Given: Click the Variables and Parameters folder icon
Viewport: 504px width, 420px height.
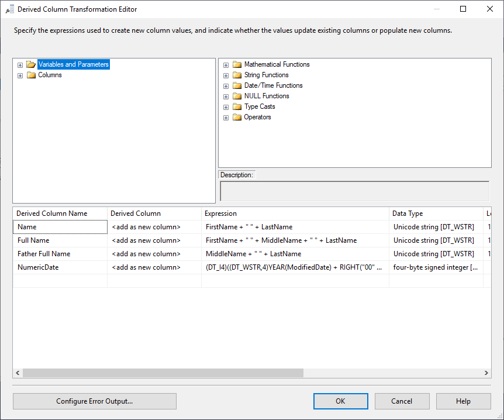Looking at the screenshot, I should (x=31, y=64).
